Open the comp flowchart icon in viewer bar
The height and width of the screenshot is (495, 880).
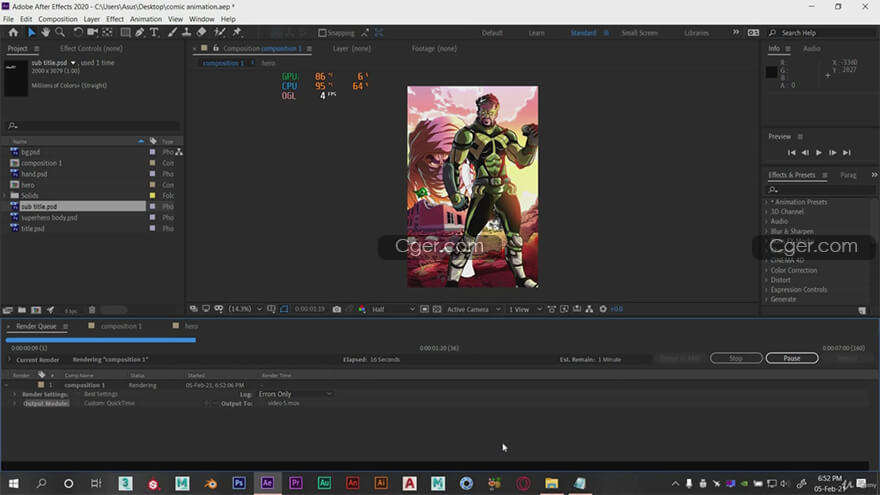click(589, 309)
